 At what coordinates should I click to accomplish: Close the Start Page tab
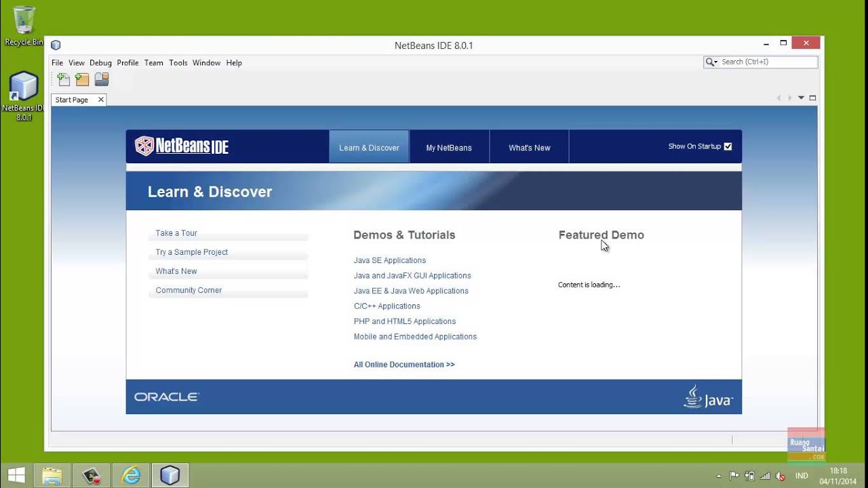click(x=101, y=100)
